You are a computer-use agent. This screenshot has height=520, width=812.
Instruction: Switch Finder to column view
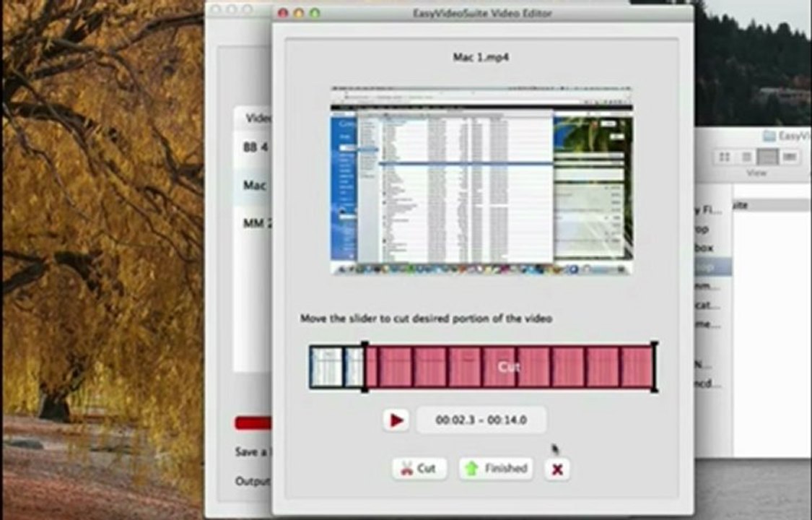point(767,157)
